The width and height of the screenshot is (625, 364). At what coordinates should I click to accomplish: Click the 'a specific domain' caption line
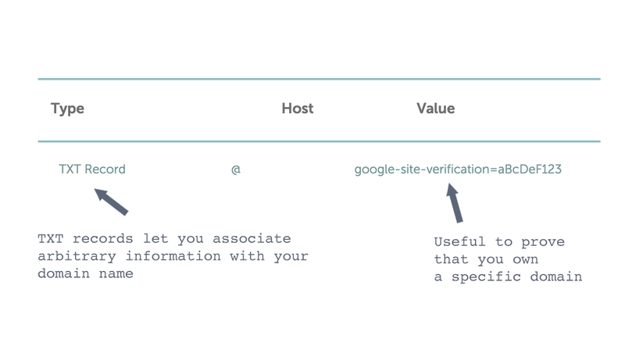pyautogui.click(x=508, y=277)
